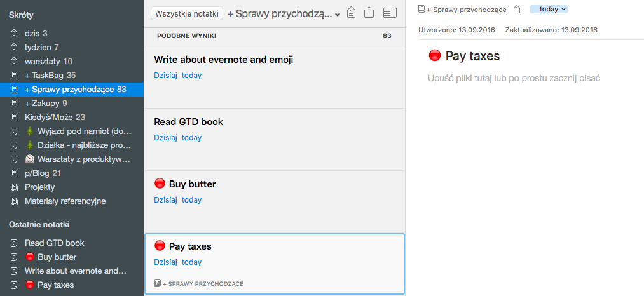This screenshot has height=296, width=644.
Task: Click the note icon beside recent Read GTD book
Action: tap(14, 243)
